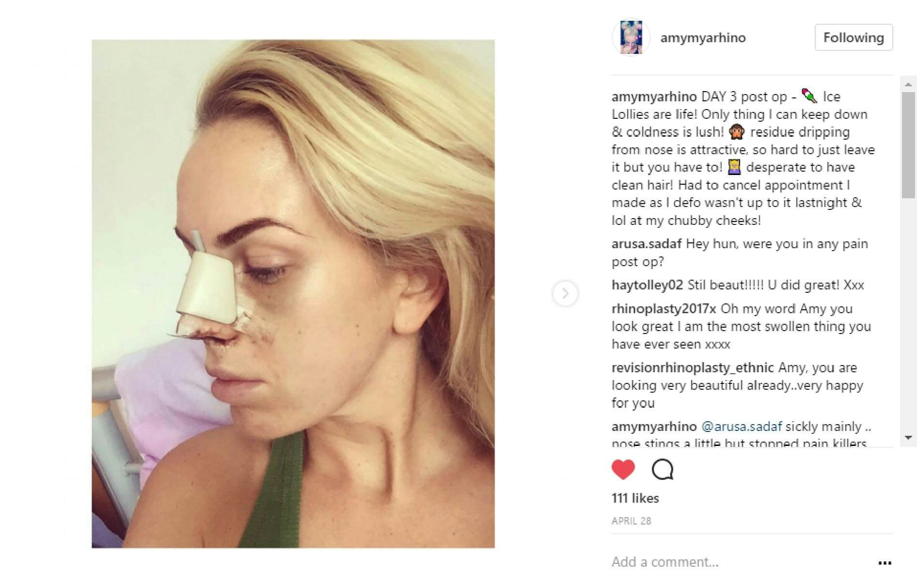Toggle the Following button

coord(854,37)
